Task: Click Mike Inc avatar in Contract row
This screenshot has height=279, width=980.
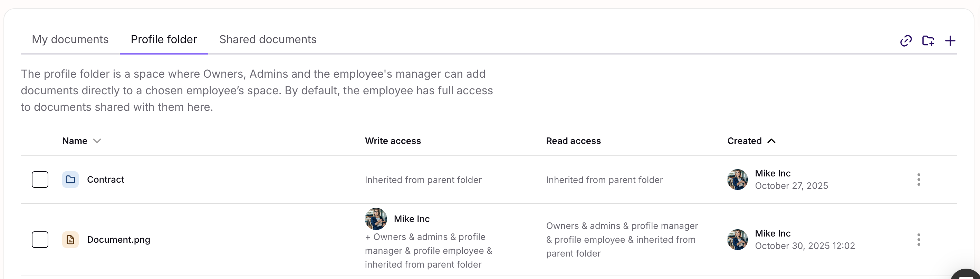Action: click(737, 180)
